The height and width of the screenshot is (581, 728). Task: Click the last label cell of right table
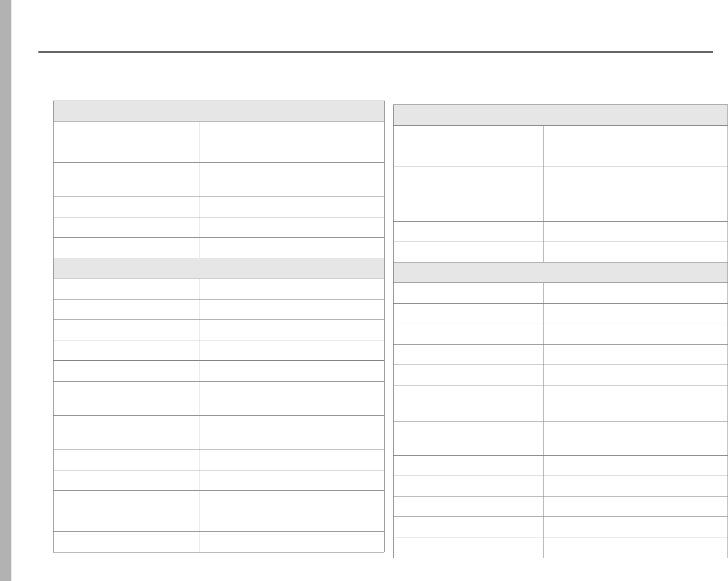pyautogui.click(x=469, y=547)
